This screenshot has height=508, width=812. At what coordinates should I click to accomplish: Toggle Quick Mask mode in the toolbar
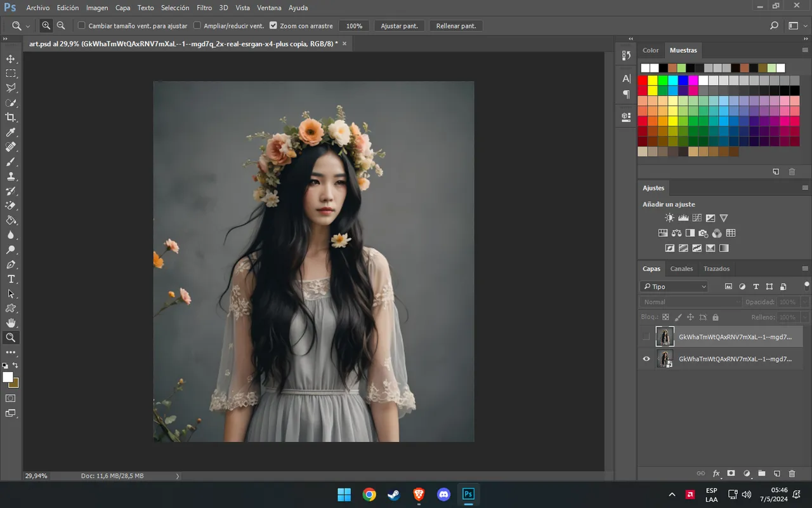click(11, 398)
